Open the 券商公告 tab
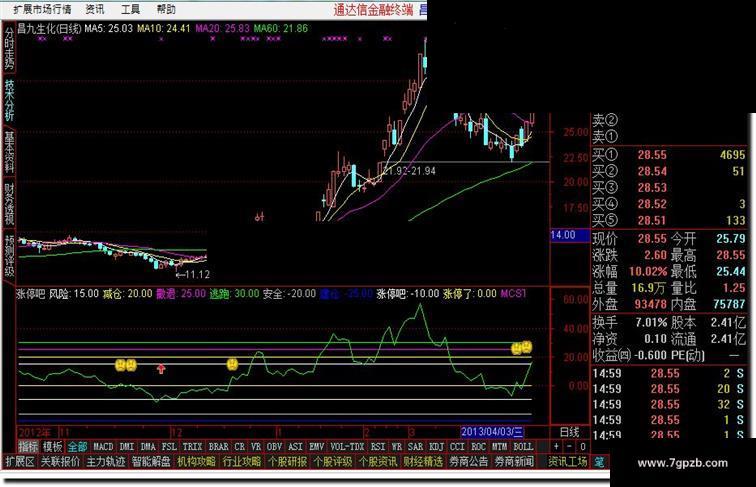756x487 pixels. pyautogui.click(x=468, y=461)
